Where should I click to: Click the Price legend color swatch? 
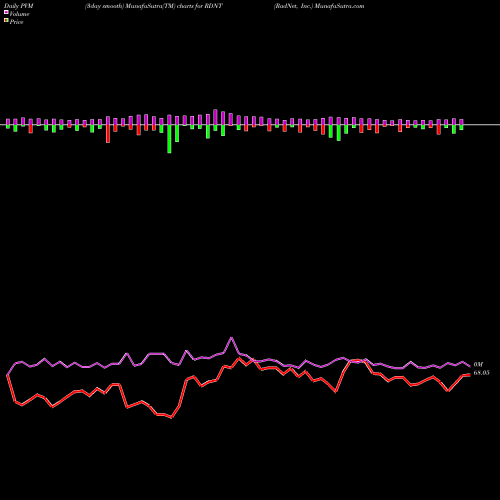click(x=6, y=21)
